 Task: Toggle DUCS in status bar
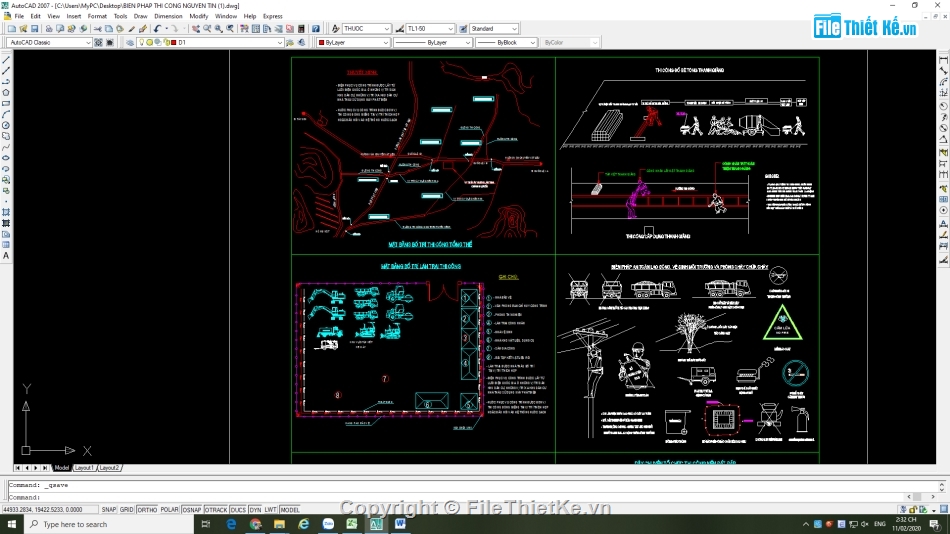coord(238,510)
